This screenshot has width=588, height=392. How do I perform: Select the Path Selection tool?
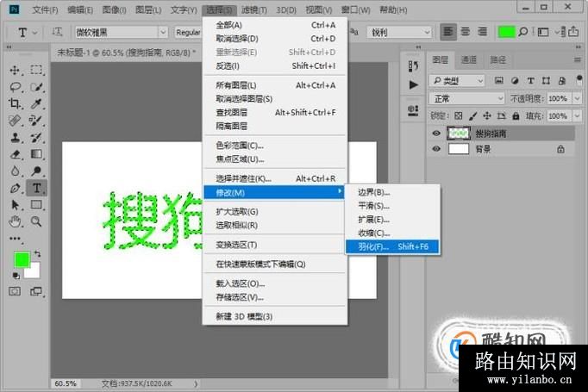point(15,205)
